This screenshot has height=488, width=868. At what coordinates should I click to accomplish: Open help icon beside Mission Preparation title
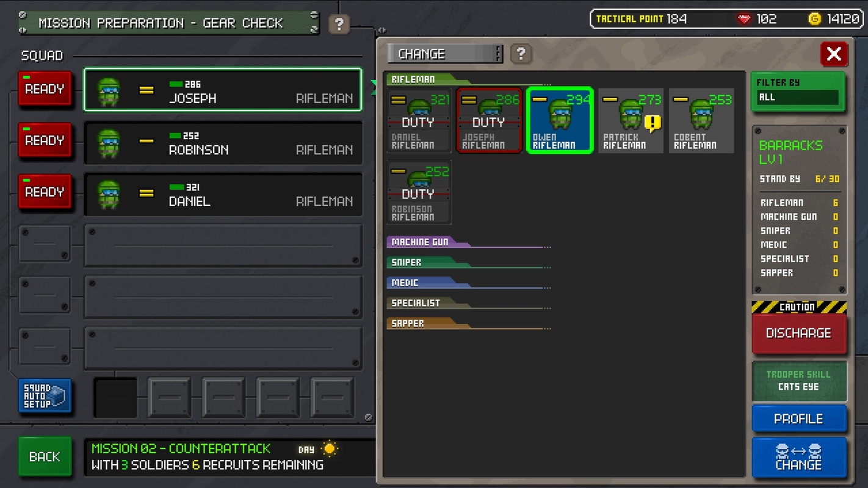pos(339,24)
